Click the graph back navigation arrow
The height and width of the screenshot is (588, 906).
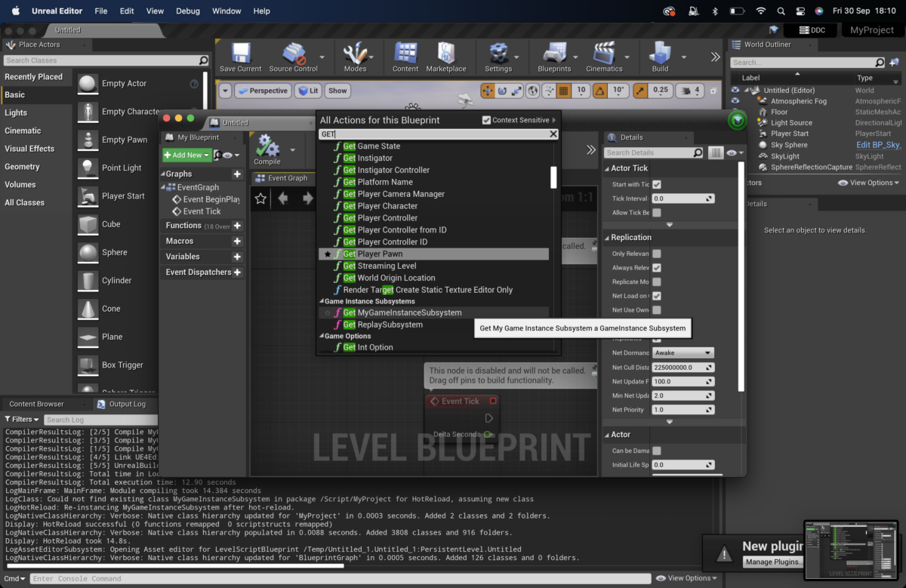coord(283,199)
